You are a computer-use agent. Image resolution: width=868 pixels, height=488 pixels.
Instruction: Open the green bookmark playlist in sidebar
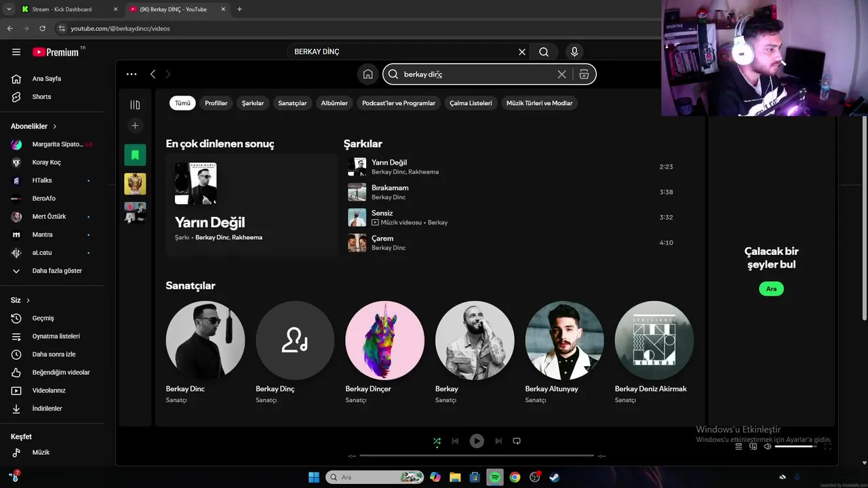[135, 155]
